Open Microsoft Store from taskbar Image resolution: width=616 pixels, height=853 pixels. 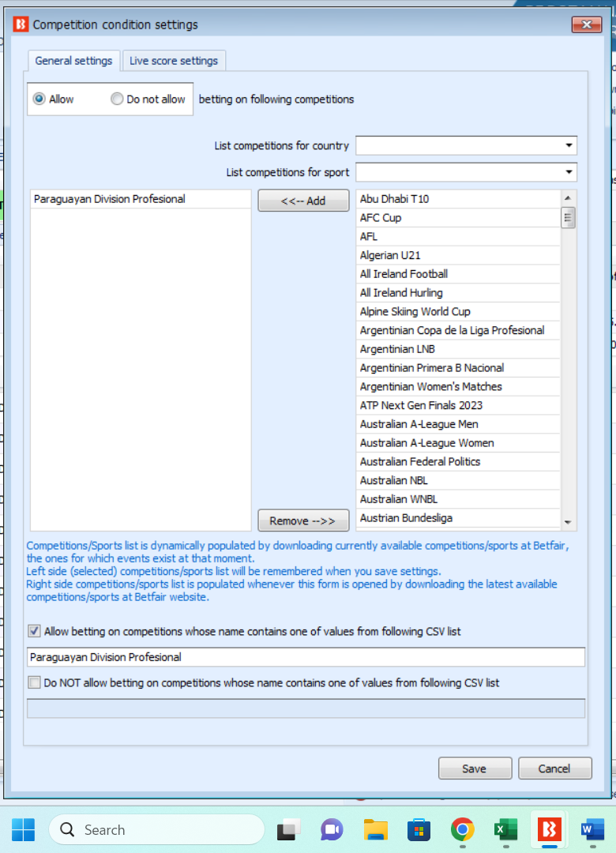coord(419,829)
